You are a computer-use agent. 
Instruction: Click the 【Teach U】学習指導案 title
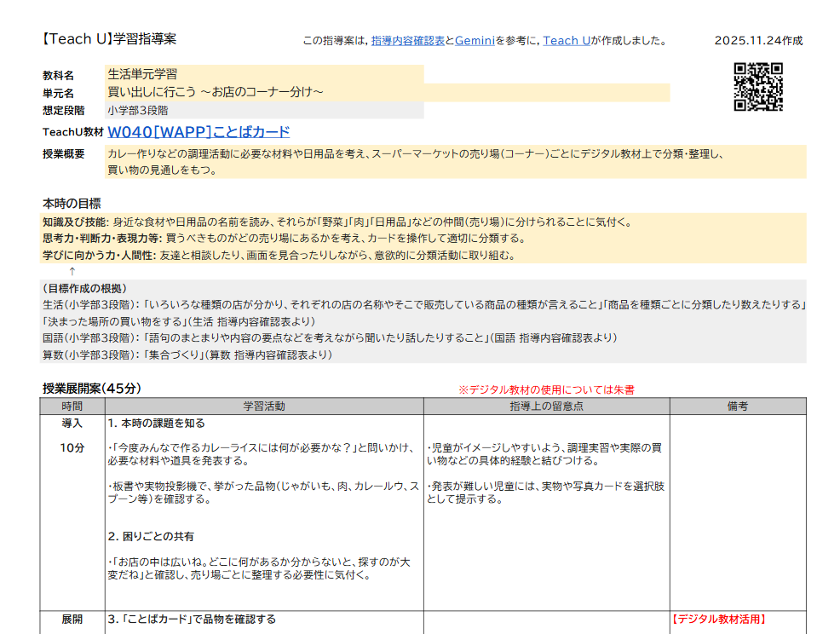tap(109, 39)
